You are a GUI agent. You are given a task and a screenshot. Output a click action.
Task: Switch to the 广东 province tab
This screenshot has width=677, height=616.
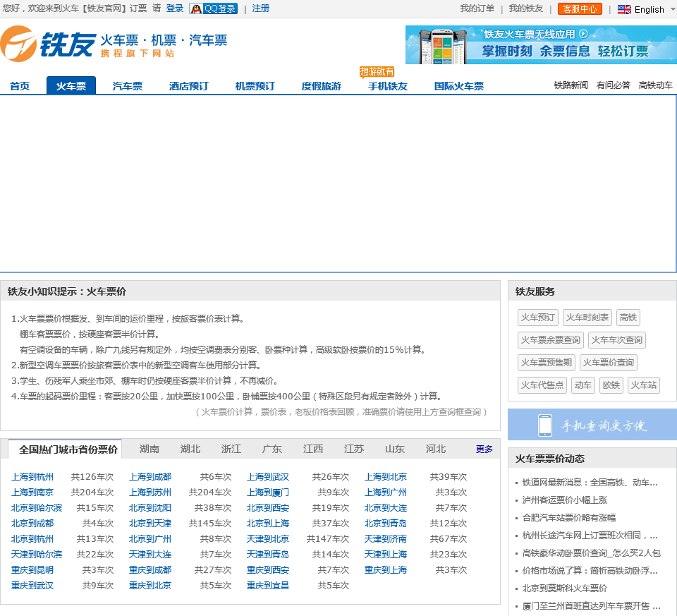(x=272, y=449)
